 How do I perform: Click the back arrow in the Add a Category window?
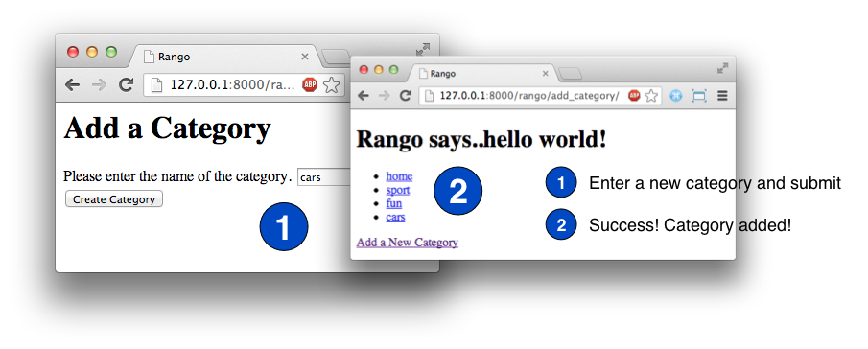[x=73, y=84]
